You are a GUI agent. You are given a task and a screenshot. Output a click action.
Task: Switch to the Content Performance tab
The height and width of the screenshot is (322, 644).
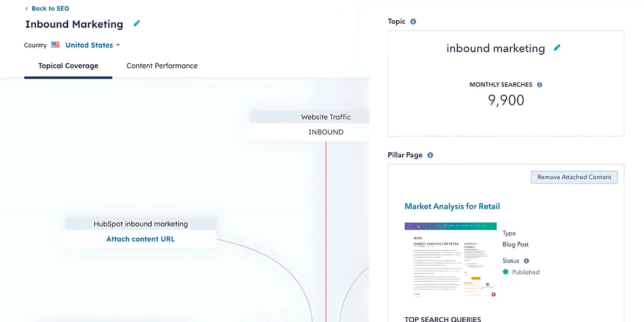[162, 66]
